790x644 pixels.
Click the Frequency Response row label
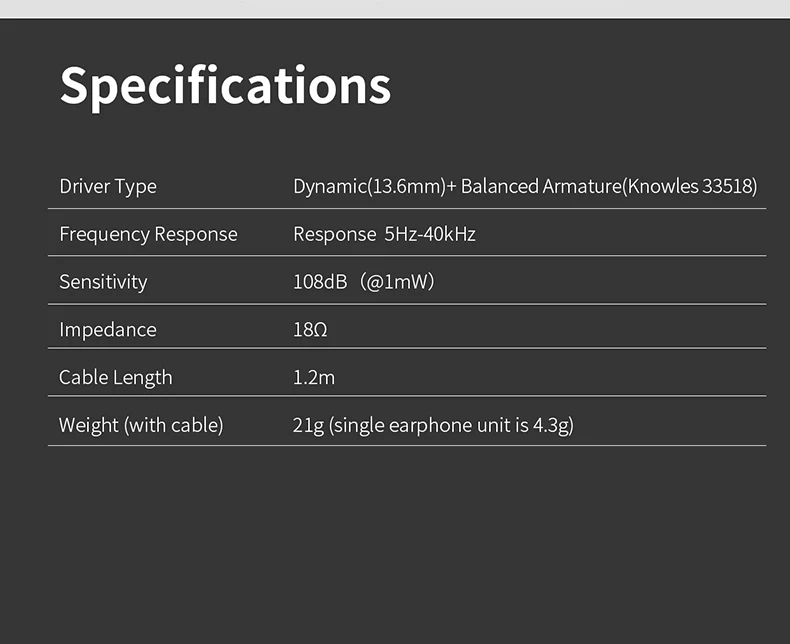click(148, 234)
